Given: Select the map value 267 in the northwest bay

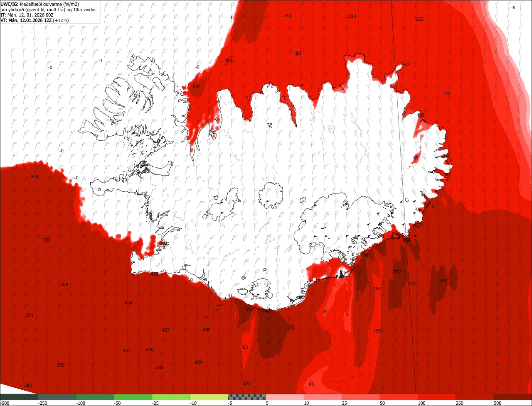Looking at the screenshot, I should point(197,86).
